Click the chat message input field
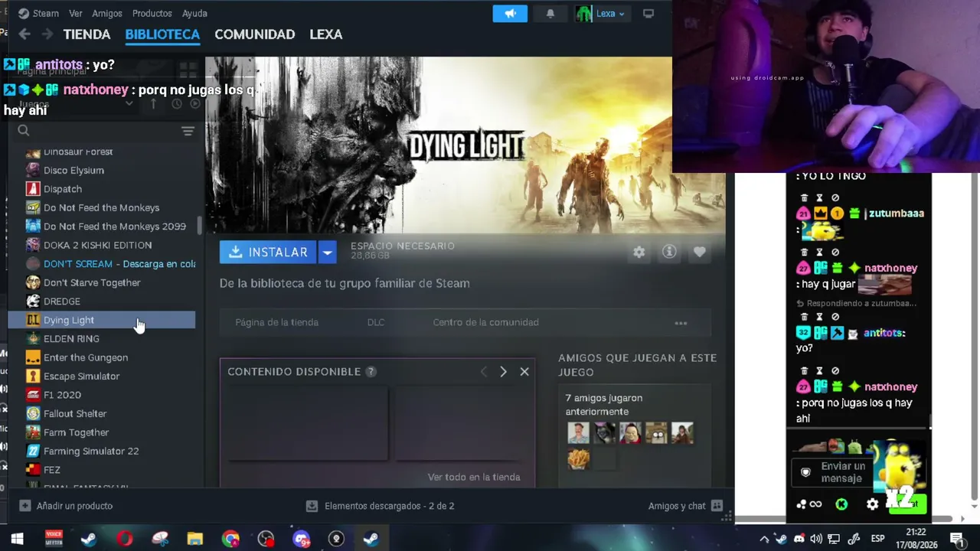Image resolution: width=980 pixels, height=551 pixels. pyautogui.click(x=842, y=472)
